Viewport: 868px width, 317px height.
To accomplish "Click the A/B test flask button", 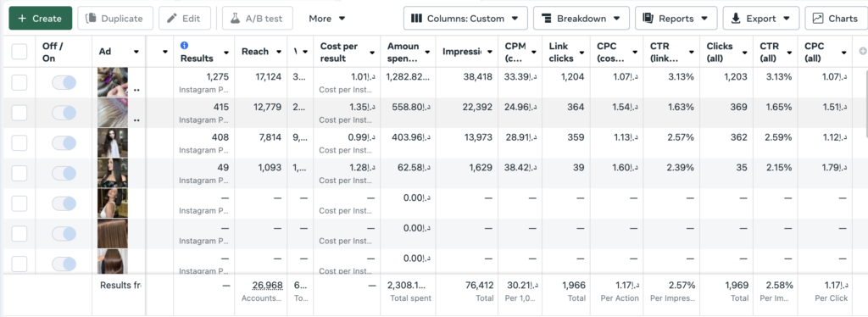I will coord(258,19).
